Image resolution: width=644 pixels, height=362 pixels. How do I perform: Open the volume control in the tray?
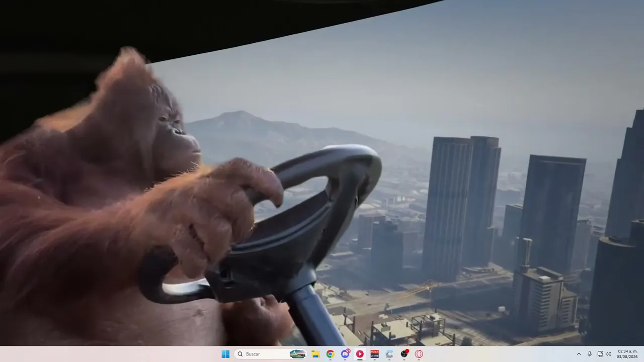pyautogui.click(x=608, y=354)
